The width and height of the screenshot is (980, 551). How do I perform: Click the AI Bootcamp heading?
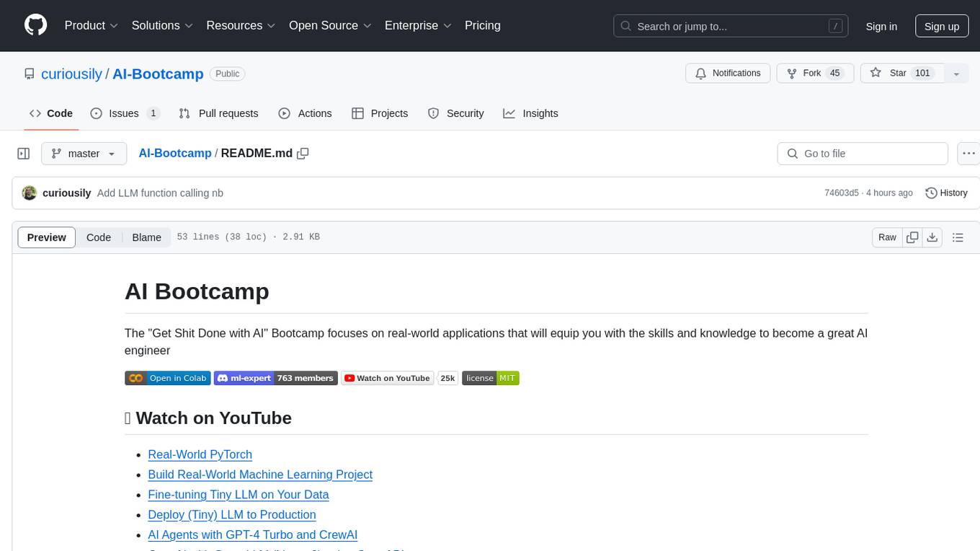coord(197,291)
